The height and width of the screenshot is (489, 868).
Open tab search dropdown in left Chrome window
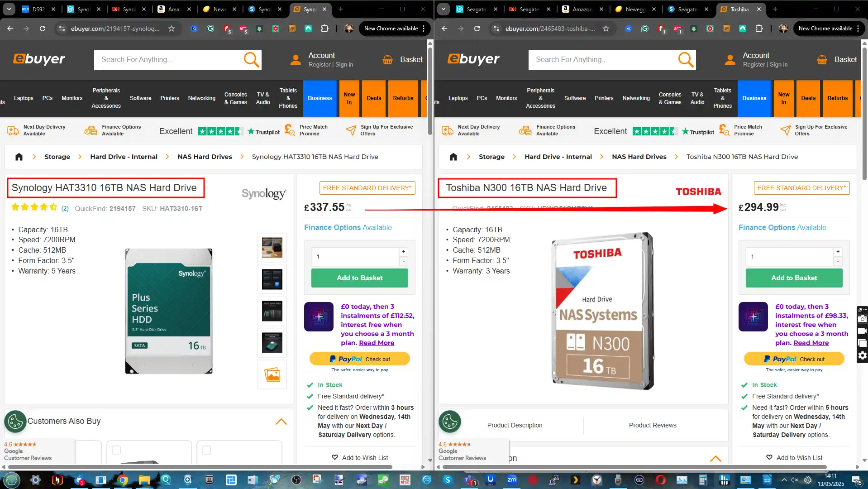point(9,9)
